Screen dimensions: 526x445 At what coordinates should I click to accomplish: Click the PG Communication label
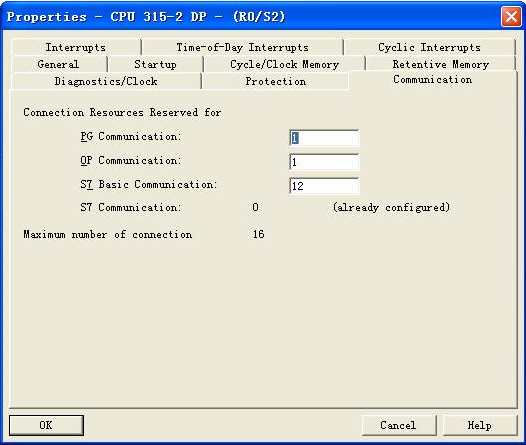(x=130, y=137)
